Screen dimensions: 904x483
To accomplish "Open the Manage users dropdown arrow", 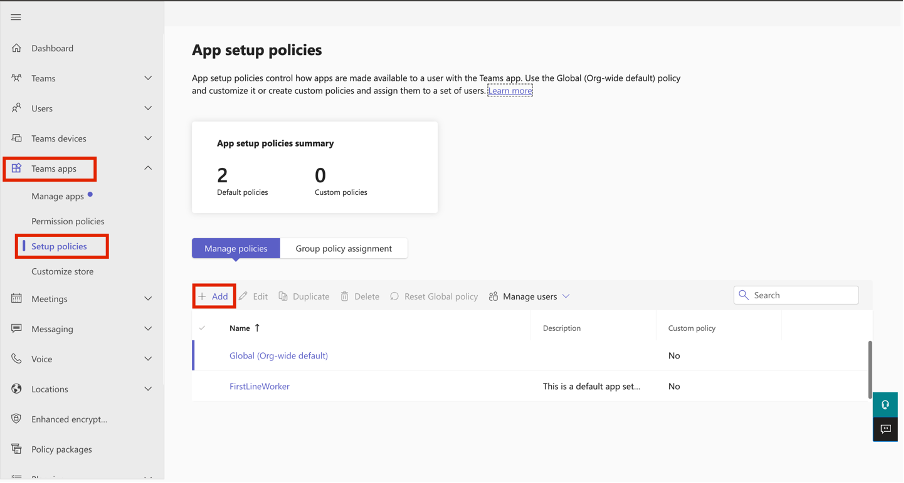I will click(566, 296).
